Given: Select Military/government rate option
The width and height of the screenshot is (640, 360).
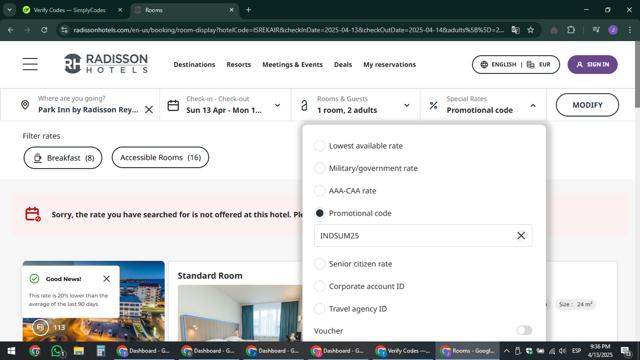Looking at the screenshot, I should (320, 168).
